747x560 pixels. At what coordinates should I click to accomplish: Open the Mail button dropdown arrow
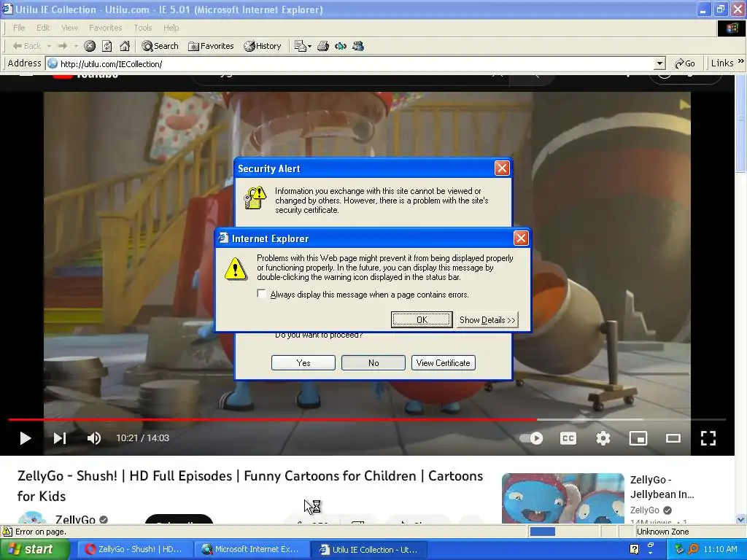pos(309,46)
